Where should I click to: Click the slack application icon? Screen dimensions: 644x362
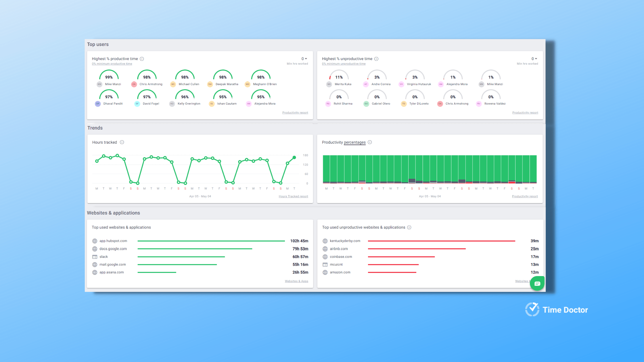click(x=95, y=257)
